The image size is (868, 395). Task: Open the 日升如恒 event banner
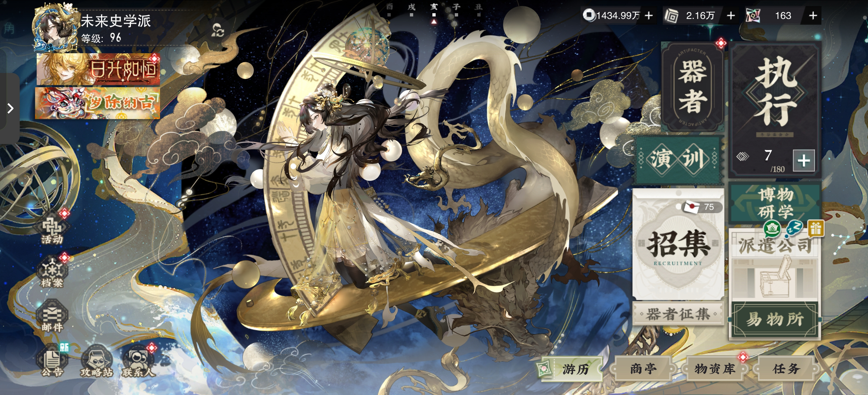point(98,69)
